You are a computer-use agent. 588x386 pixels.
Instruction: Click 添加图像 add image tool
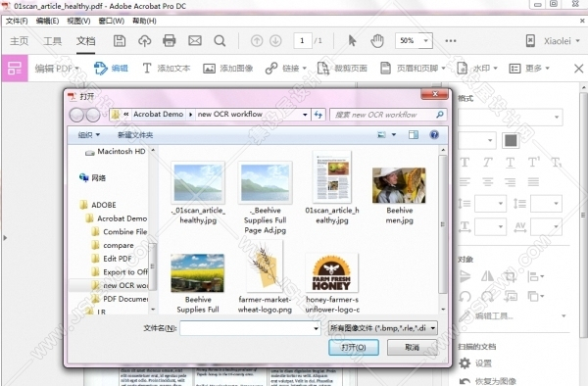pos(228,69)
